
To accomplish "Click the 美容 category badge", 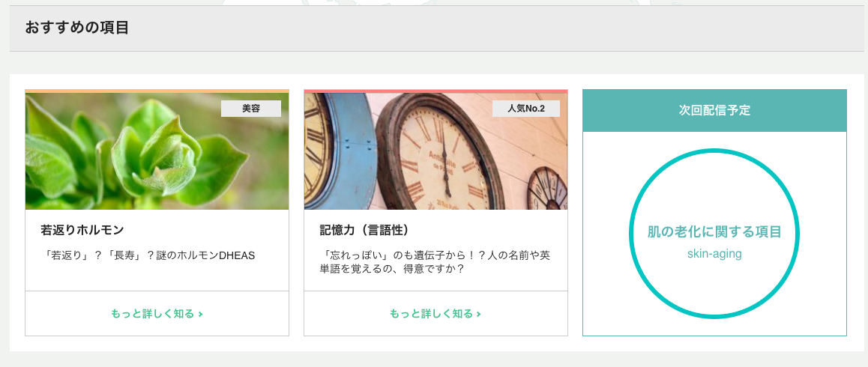I will click(251, 109).
